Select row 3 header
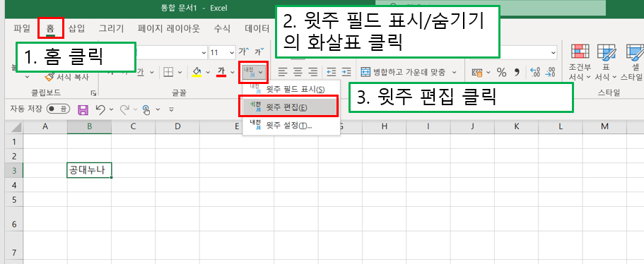 click(x=14, y=171)
